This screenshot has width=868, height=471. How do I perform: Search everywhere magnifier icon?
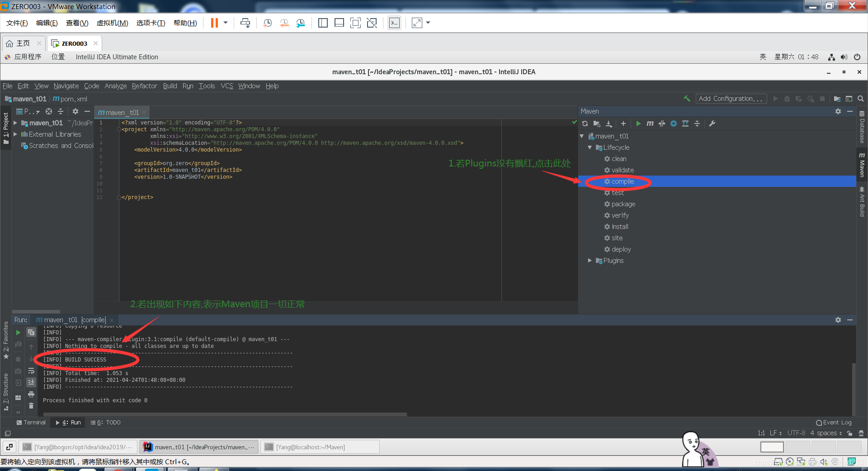point(861,99)
